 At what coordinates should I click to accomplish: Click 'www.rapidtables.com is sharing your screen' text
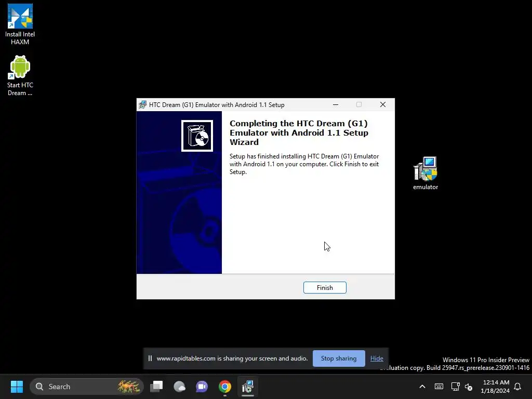coord(232,358)
